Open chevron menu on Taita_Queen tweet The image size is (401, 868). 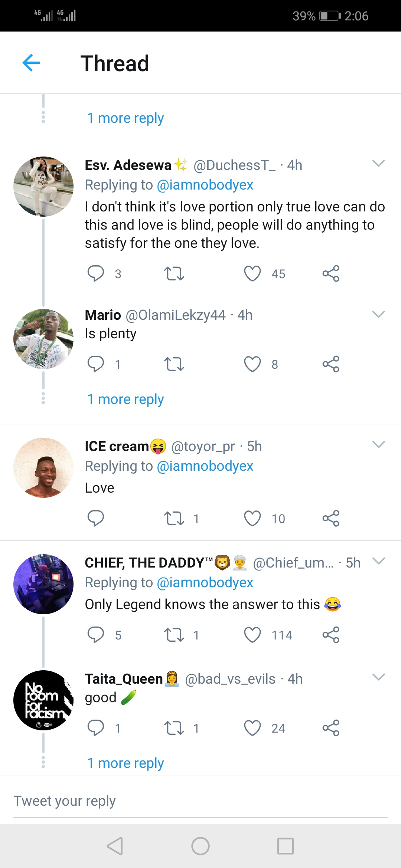(378, 677)
